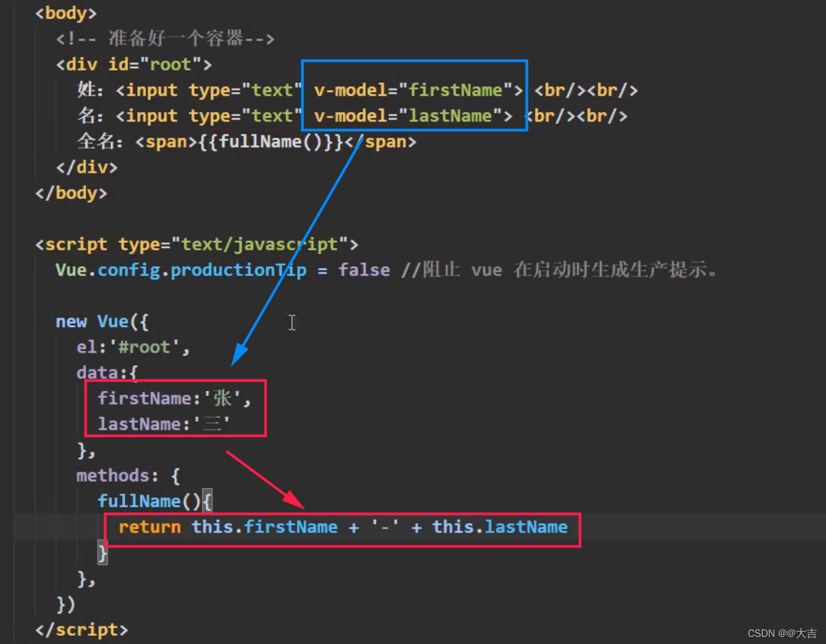Click the <br/><br/> after firstName input
The width and height of the screenshot is (826, 644).
coord(586,90)
